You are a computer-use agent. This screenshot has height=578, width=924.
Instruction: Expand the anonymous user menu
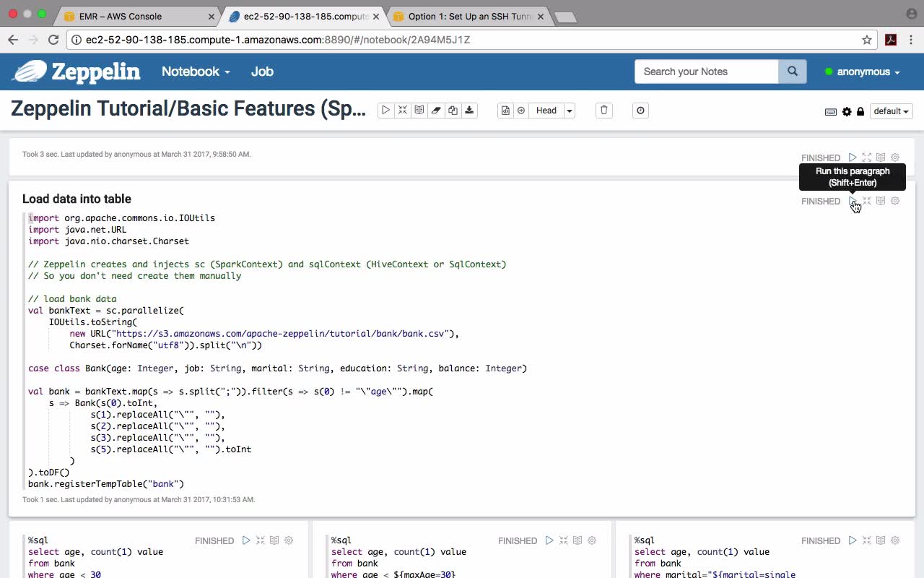[867, 72]
